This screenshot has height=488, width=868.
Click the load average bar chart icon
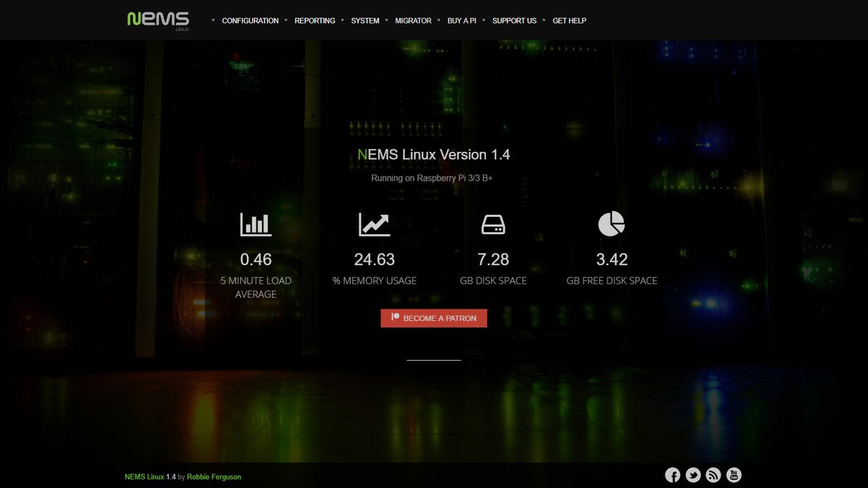(256, 225)
